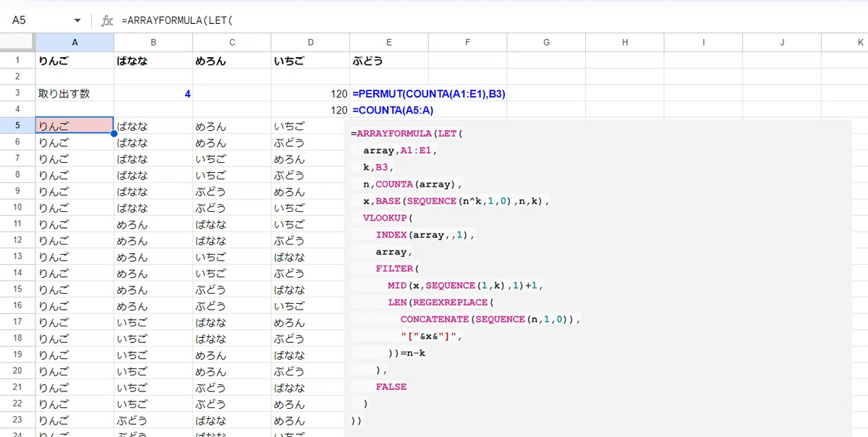Select column A header
The image size is (868, 437).
[75, 43]
